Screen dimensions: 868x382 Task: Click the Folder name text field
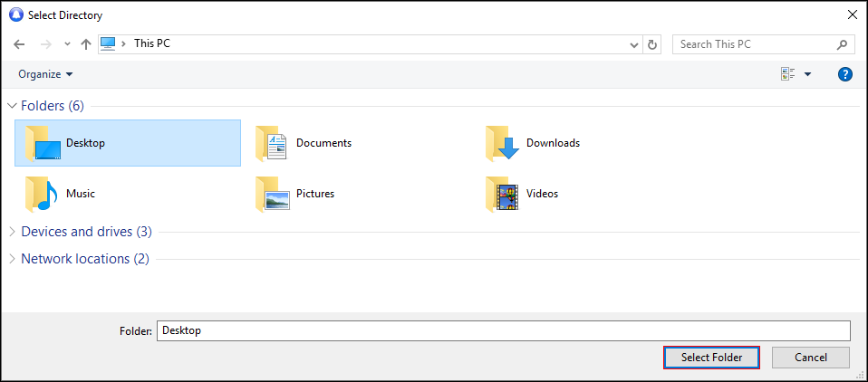[503, 330]
